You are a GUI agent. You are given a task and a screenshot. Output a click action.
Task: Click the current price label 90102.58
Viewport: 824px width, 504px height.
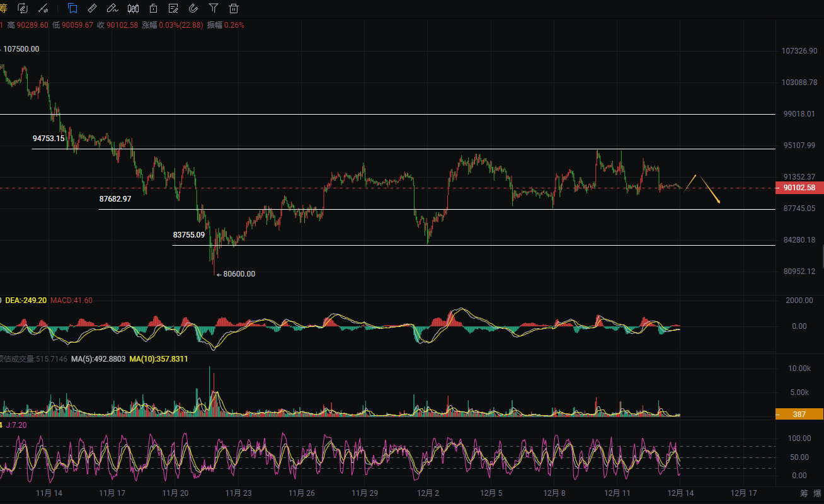click(799, 188)
